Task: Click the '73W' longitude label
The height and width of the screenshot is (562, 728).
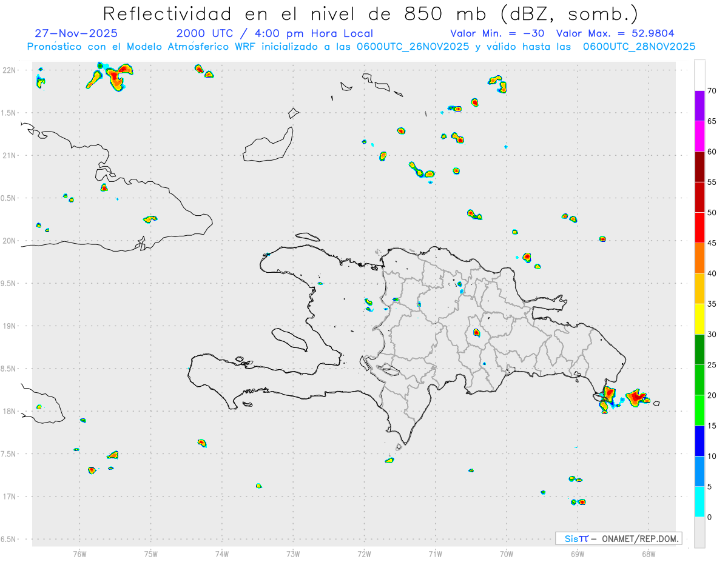Action: [293, 554]
